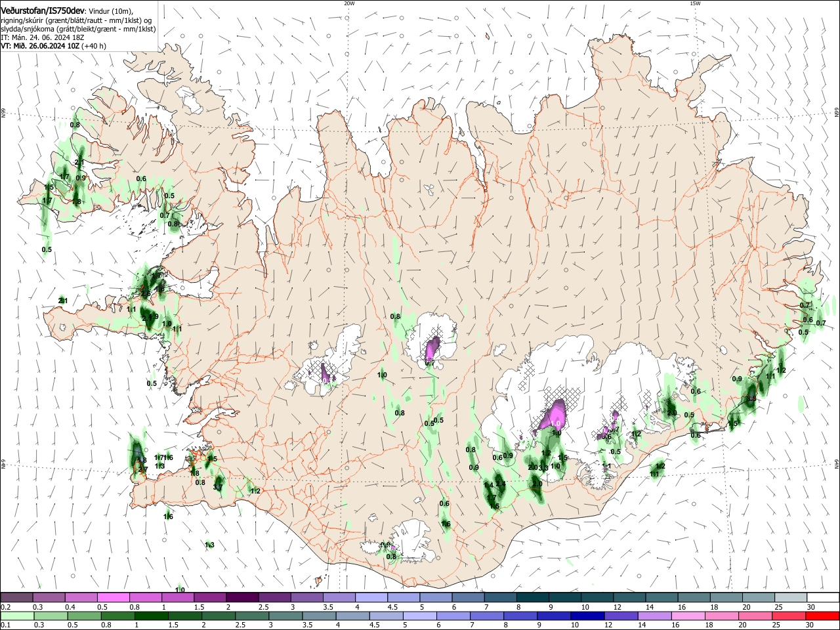Pick the snow legend 12–14 swatch
Viewport: 840px width, 630px height.
(630, 597)
